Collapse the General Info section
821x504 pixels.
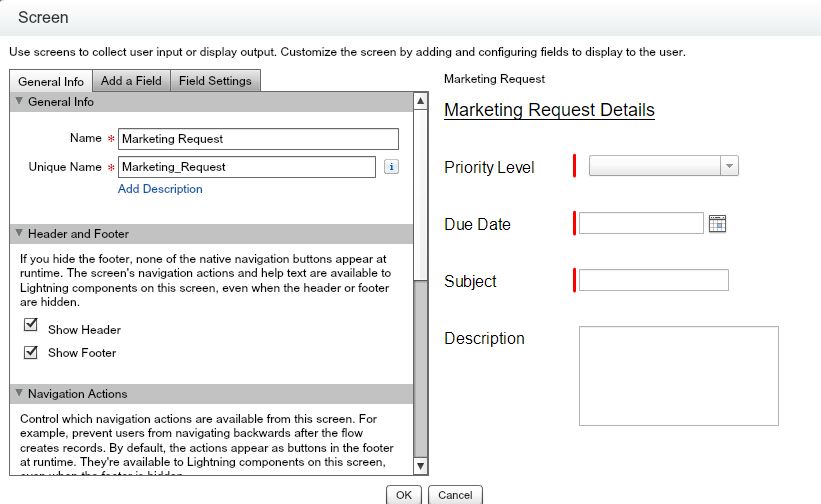19,102
